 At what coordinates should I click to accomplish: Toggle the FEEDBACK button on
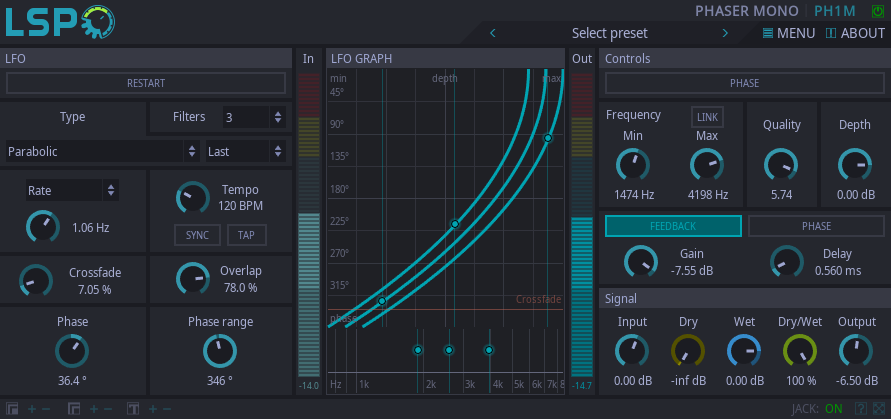(x=673, y=226)
